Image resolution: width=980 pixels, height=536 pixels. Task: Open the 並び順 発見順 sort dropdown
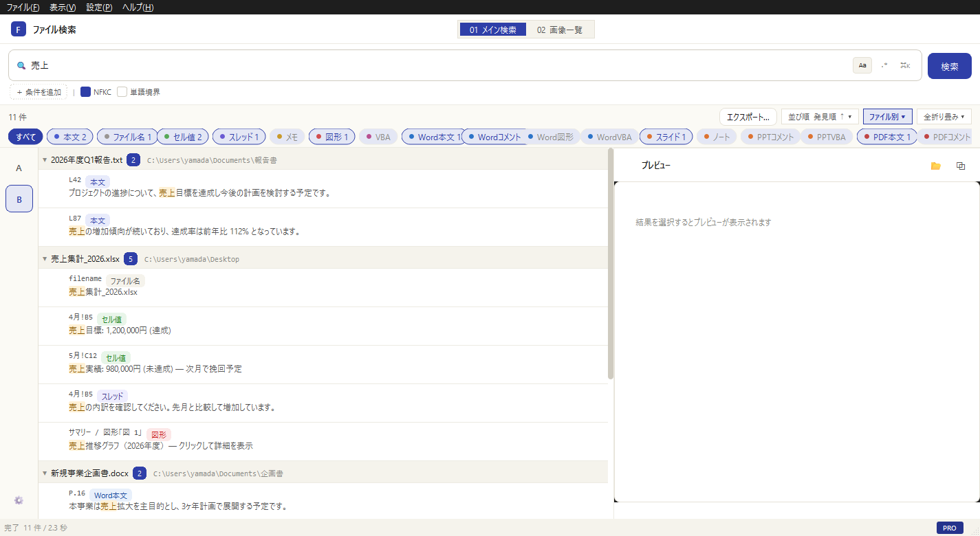coord(820,117)
